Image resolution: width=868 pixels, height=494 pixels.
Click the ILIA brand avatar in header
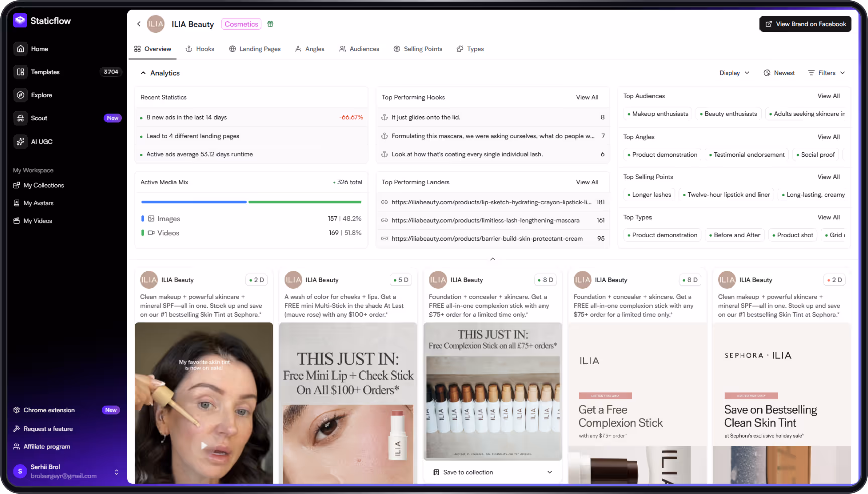pos(156,24)
